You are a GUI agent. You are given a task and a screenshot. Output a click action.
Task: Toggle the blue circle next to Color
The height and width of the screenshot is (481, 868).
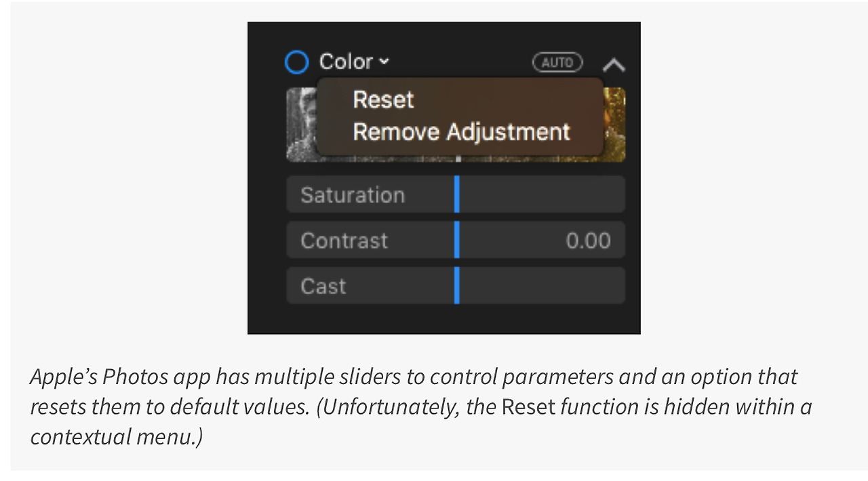pyautogui.click(x=296, y=62)
